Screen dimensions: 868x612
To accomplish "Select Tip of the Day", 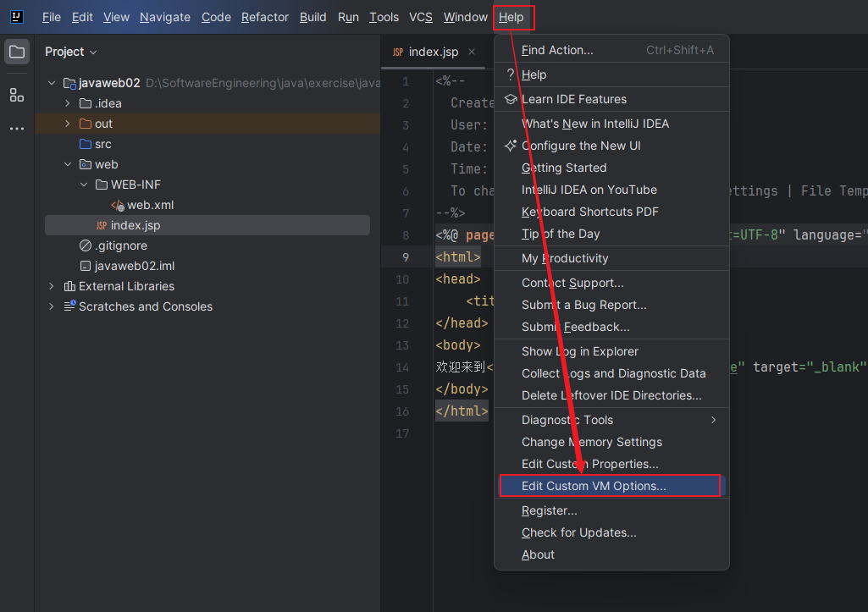I will pos(611,234).
